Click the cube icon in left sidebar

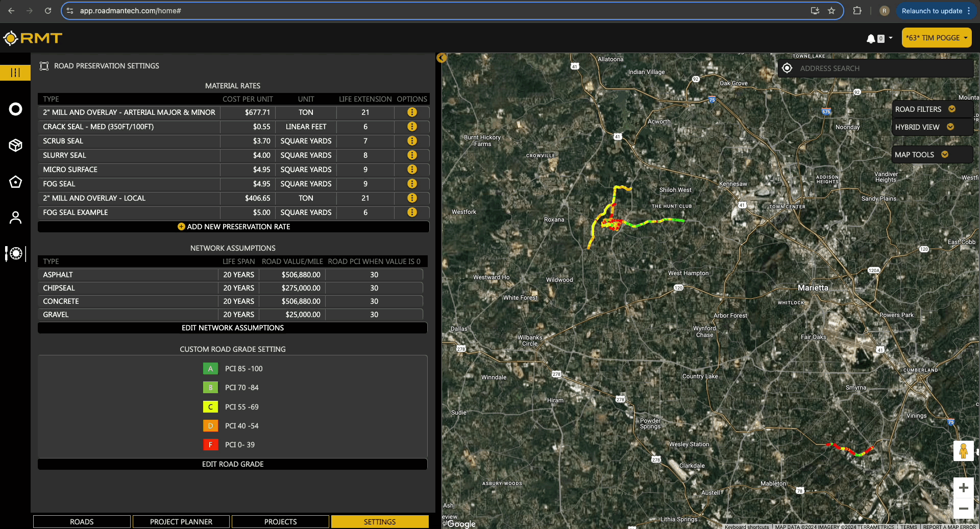click(15, 146)
